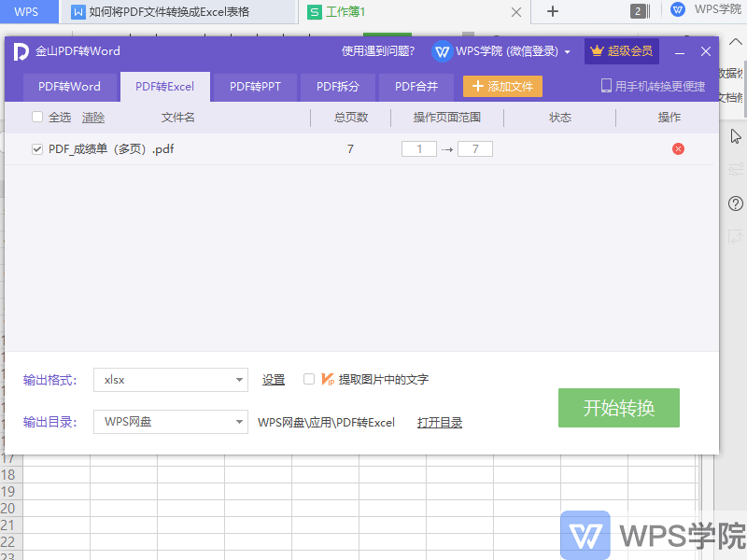
Task: Click the end page input showing 7
Action: (475, 149)
